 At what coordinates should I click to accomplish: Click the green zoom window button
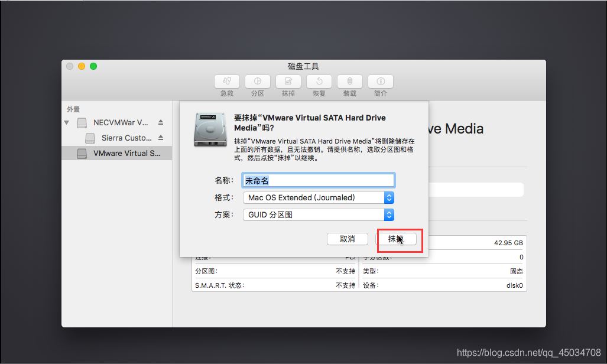(93, 66)
